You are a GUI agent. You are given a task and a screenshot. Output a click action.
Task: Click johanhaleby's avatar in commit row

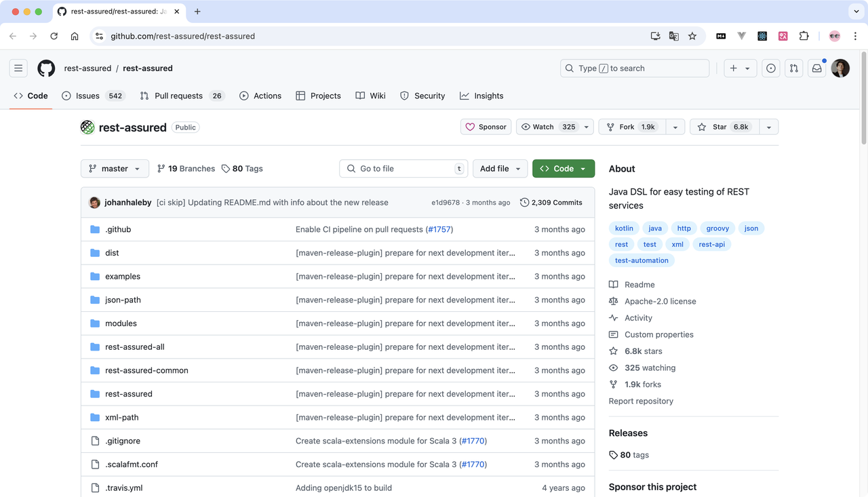(x=95, y=202)
